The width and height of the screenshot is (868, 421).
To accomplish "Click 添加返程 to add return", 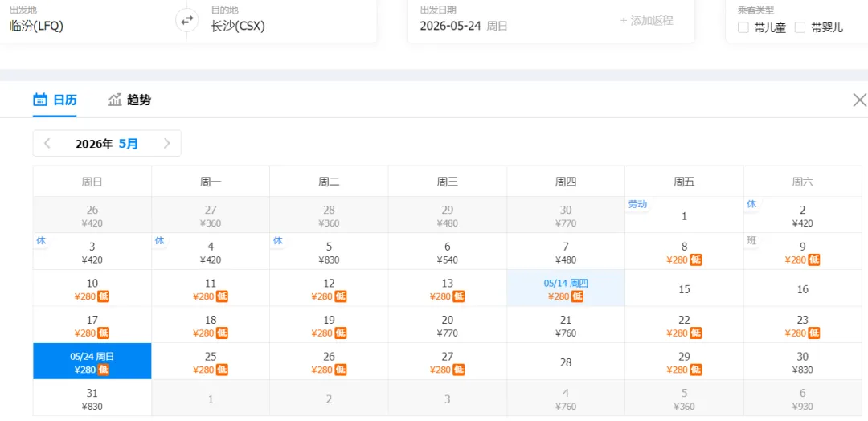I will point(646,20).
